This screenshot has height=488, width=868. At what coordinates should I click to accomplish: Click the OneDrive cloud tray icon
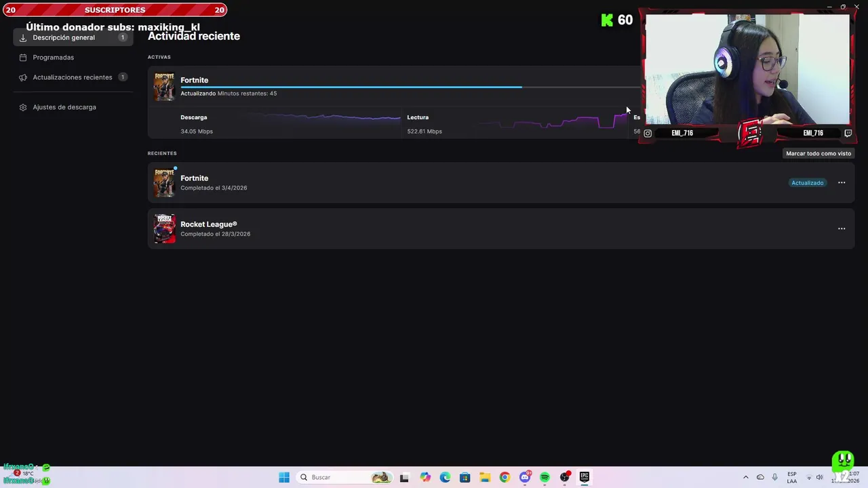(x=760, y=477)
